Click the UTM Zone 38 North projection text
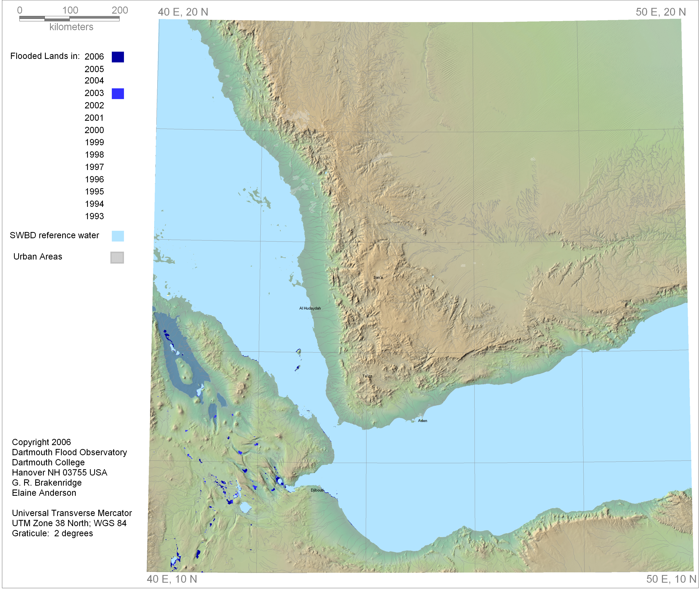Screen dimensions: 700x591 (x=69, y=523)
